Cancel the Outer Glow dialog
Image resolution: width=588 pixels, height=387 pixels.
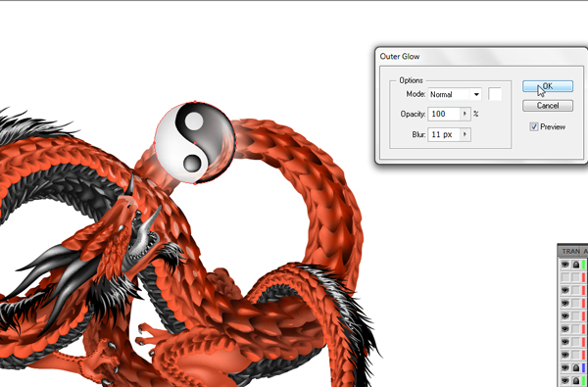(548, 106)
